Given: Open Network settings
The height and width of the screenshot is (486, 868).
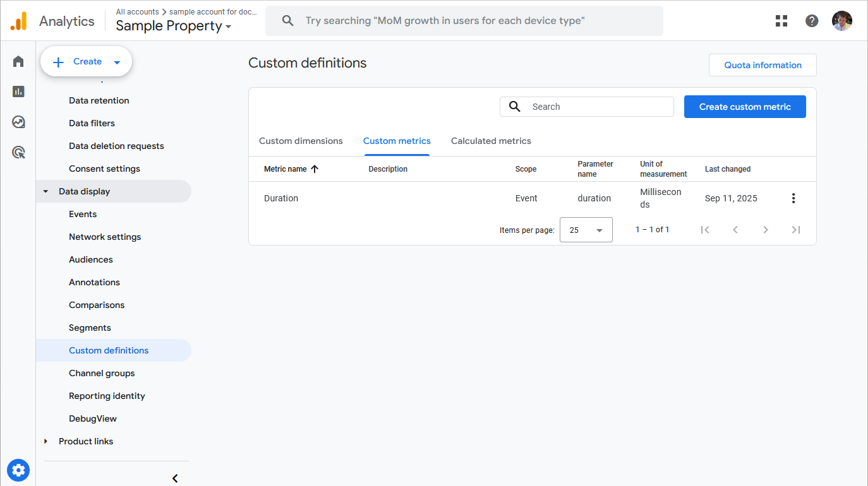Looking at the screenshot, I should [x=105, y=237].
